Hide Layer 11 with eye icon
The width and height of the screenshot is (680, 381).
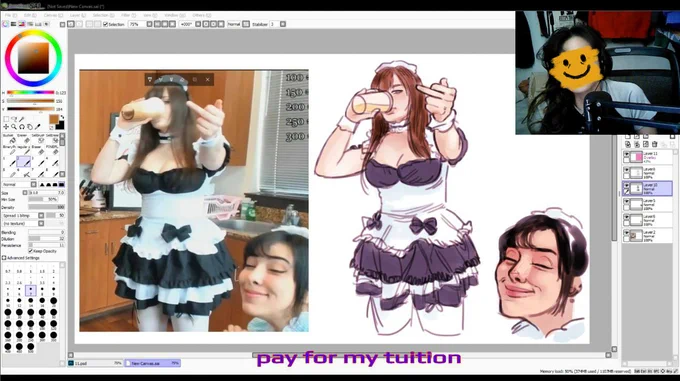(626, 154)
